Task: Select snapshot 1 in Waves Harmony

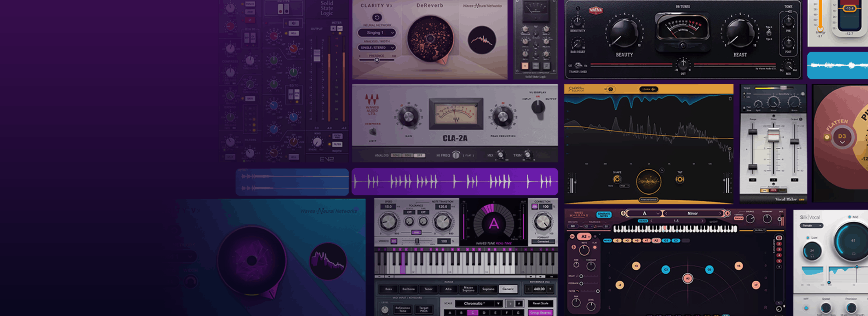Action: 779,238
